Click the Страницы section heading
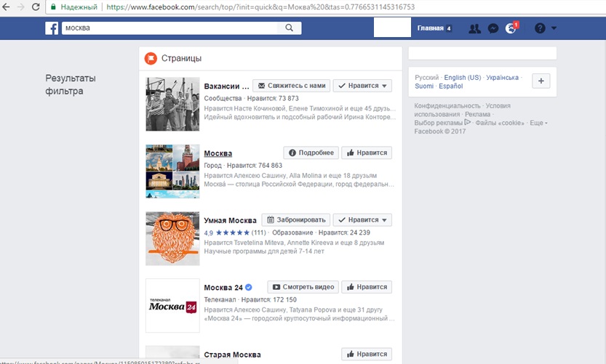Screen dimensions: 606x364 [181, 58]
